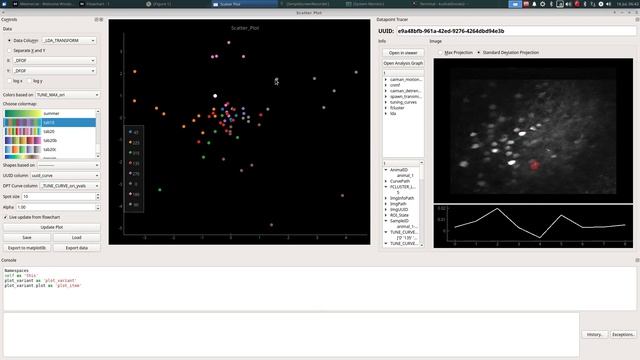Click Open in viewer button
This screenshot has height=360, width=640.
coord(403,53)
